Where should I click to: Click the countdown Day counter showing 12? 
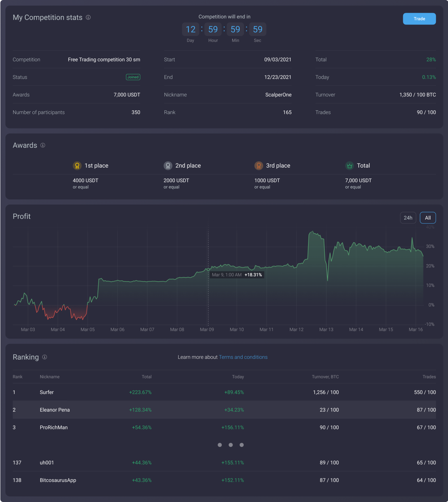[190, 29]
